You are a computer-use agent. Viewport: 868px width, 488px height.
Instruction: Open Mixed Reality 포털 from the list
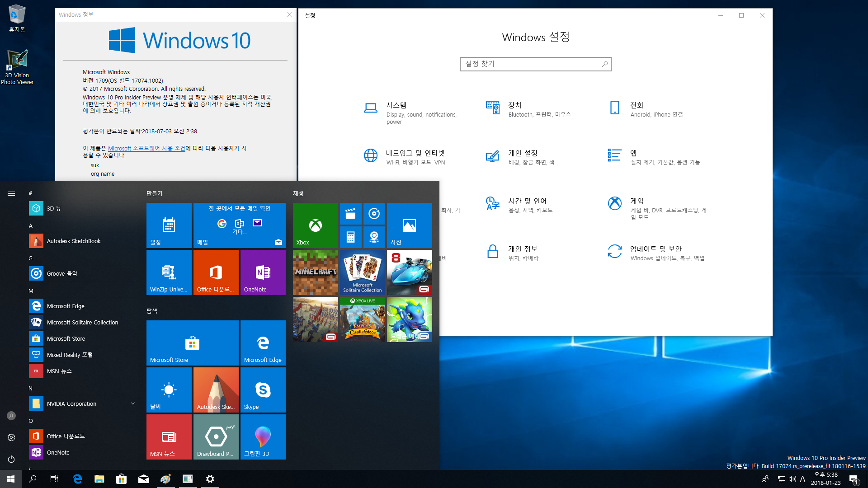82,355
